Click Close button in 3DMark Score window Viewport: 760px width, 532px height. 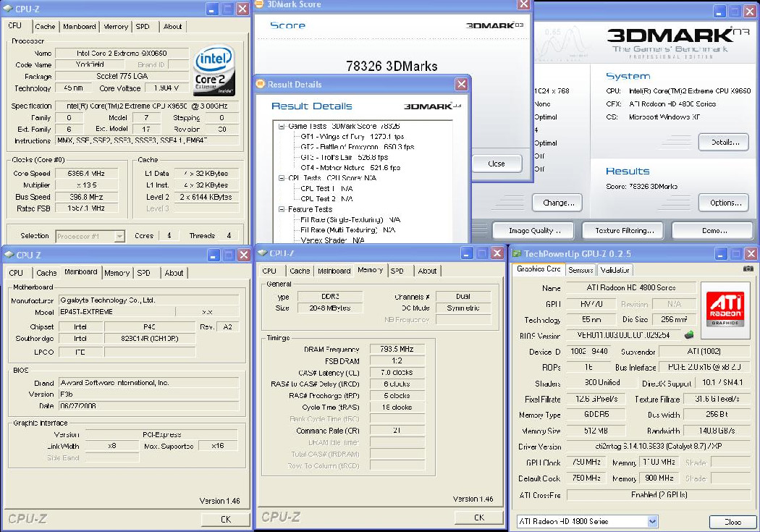point(497,164)
